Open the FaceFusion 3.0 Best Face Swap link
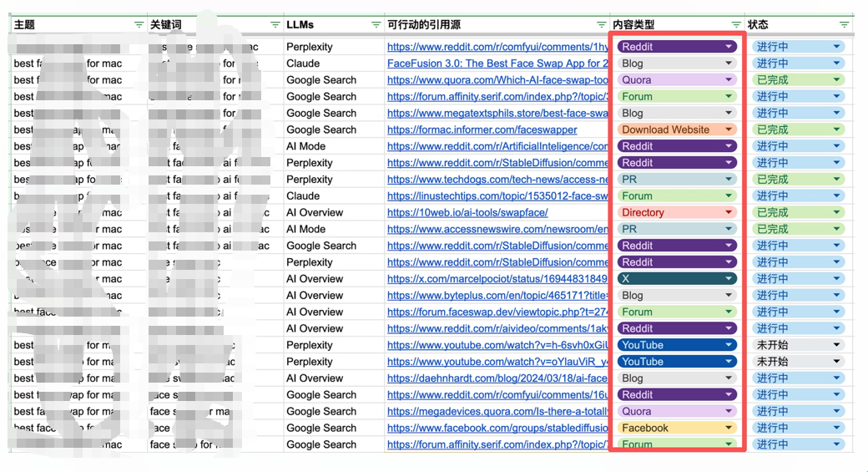This screenshot has height=472, width=868. (497, 63)
